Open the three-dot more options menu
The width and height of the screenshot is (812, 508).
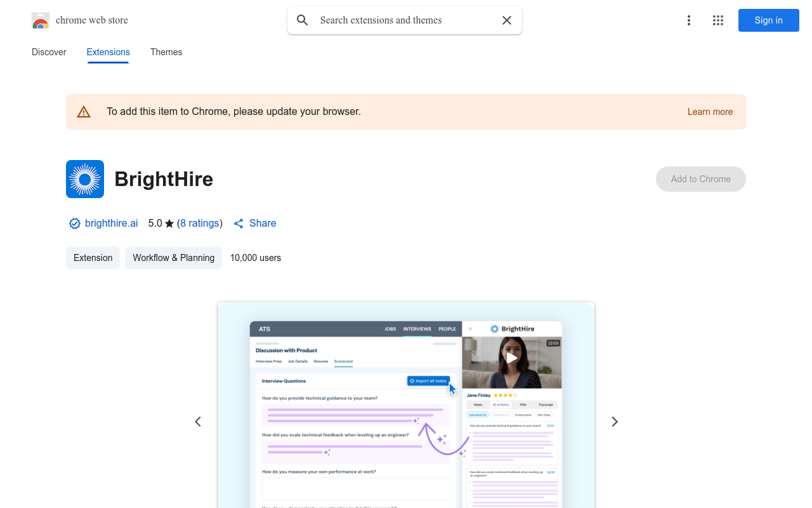(x=689, y=20)
